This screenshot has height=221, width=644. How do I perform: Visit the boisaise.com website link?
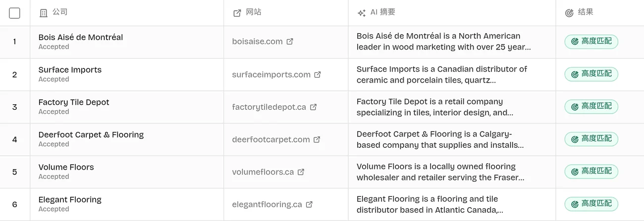tap(257, 42)
